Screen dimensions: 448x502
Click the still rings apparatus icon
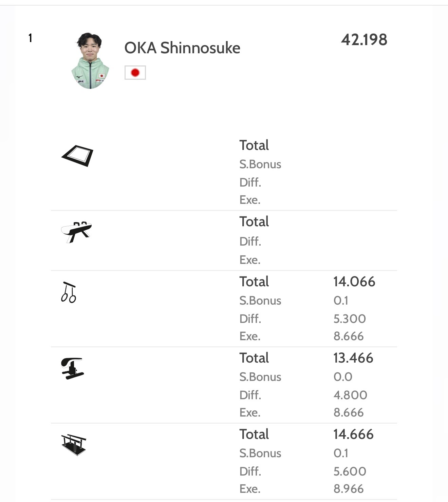coord(69,292)
